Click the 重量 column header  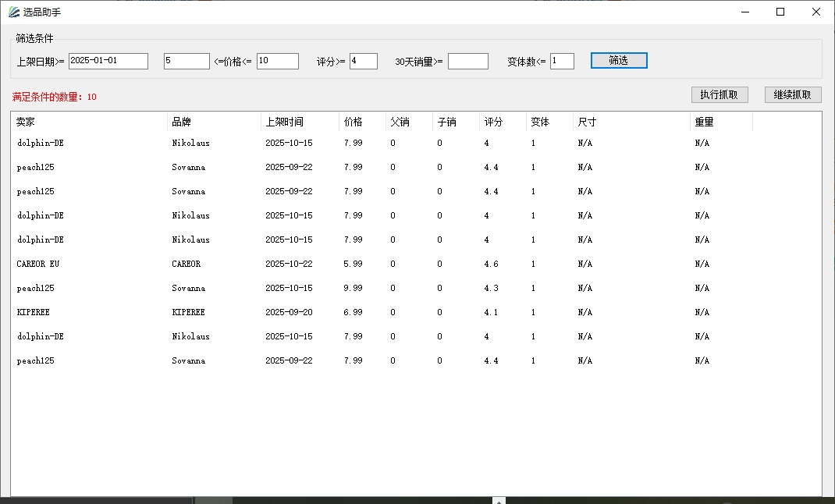tap(720, 122)
